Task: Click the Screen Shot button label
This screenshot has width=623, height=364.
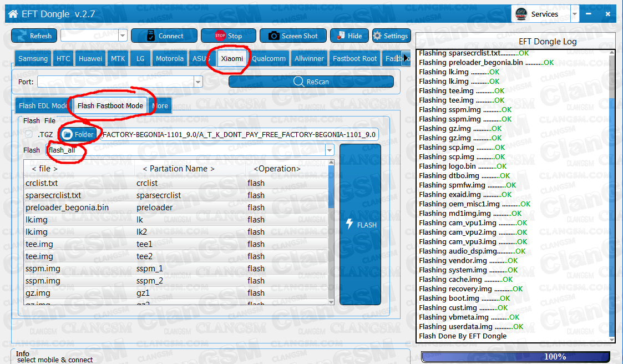Action: [x=300, y=36]
